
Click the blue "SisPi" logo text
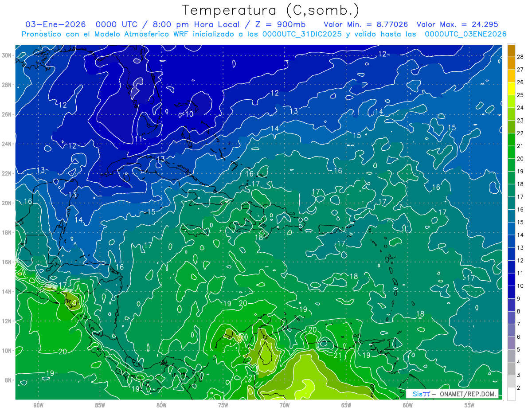pyautogui.click(x=421, y=394)
